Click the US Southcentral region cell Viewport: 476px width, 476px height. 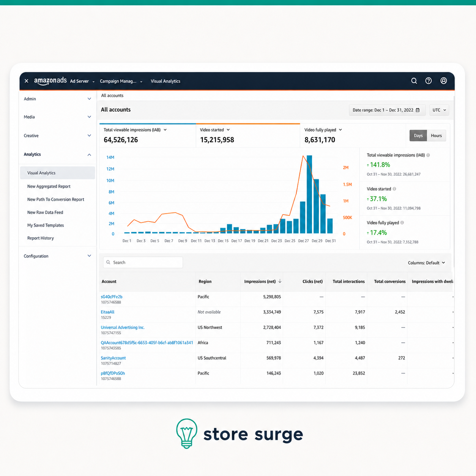click(x=212, y=358)
